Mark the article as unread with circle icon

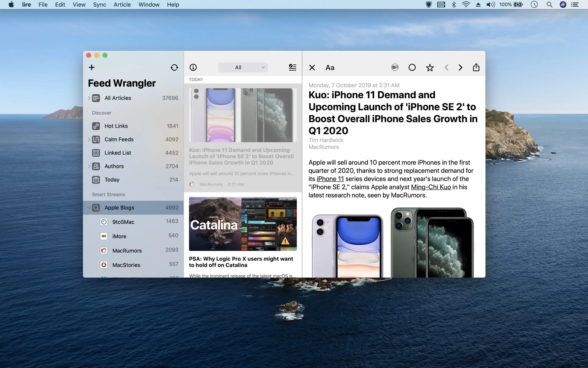[412, 67]
